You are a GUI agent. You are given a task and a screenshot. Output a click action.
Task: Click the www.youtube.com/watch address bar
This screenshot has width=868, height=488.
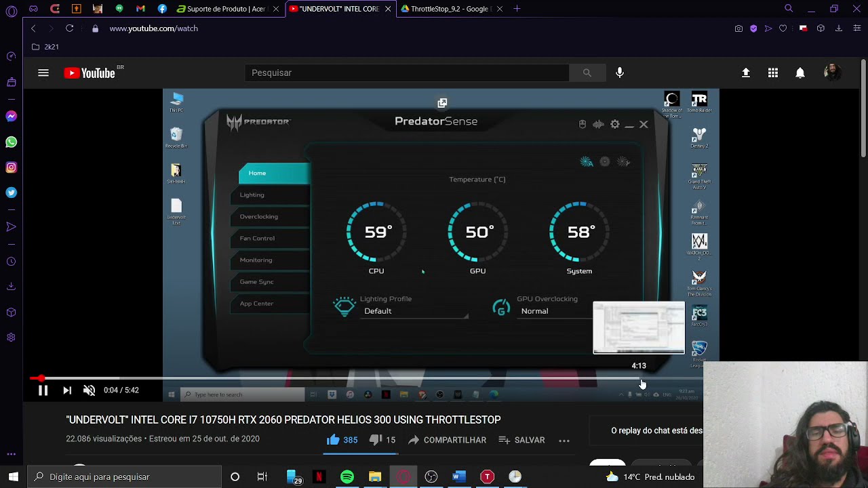pos(153,28)
